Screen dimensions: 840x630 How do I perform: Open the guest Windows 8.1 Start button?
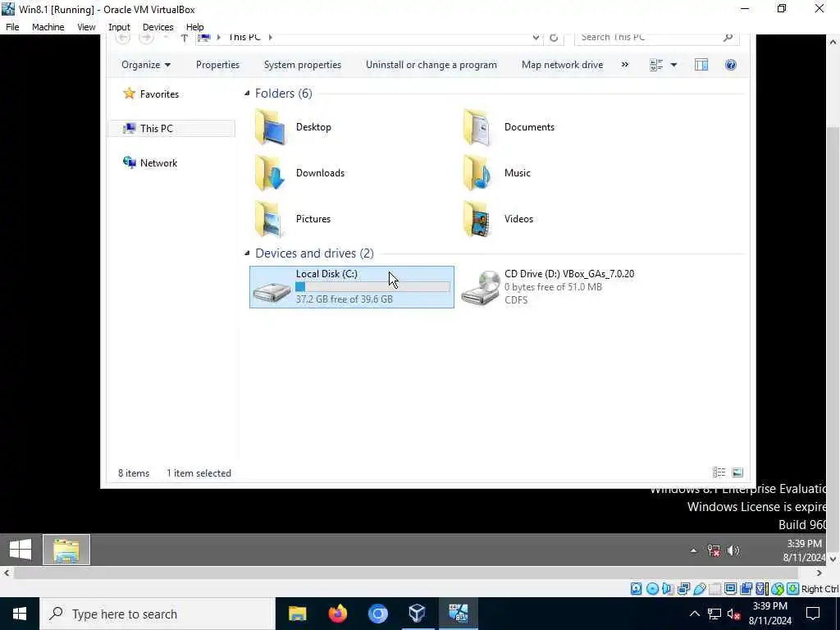pyautogui.click(x=21, y=550)
